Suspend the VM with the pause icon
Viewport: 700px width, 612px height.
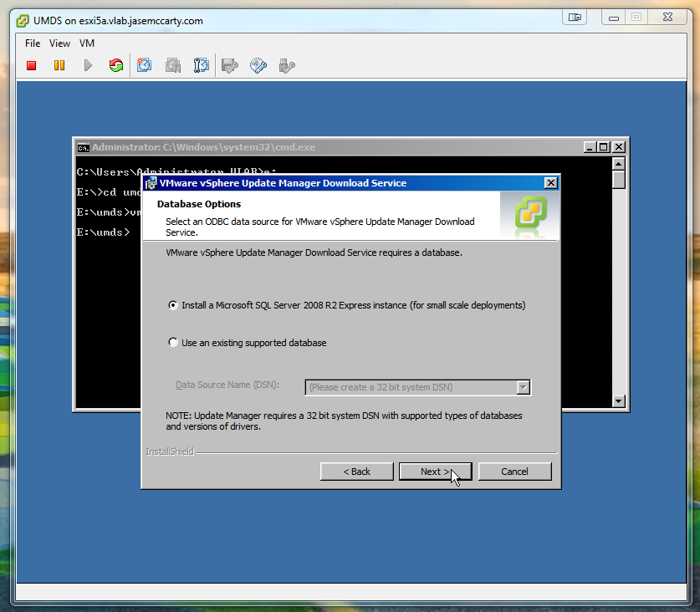coord(59,65)
